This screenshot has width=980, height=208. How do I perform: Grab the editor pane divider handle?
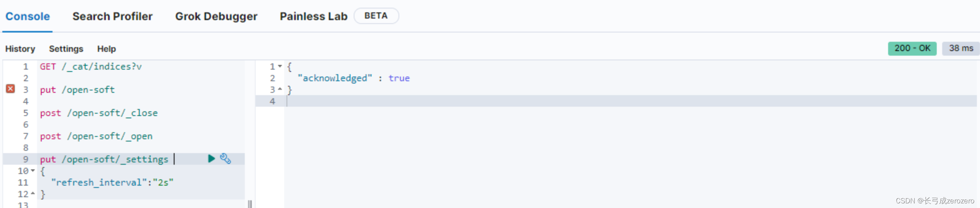250,204
